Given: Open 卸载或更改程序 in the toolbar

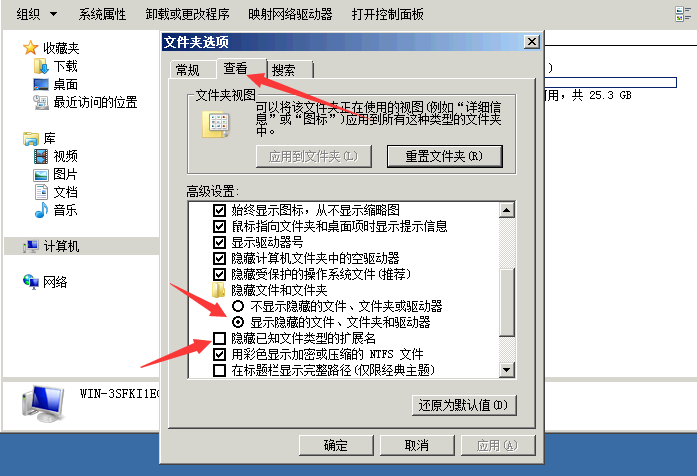Looking at the screenshot, I should (187, 14).
